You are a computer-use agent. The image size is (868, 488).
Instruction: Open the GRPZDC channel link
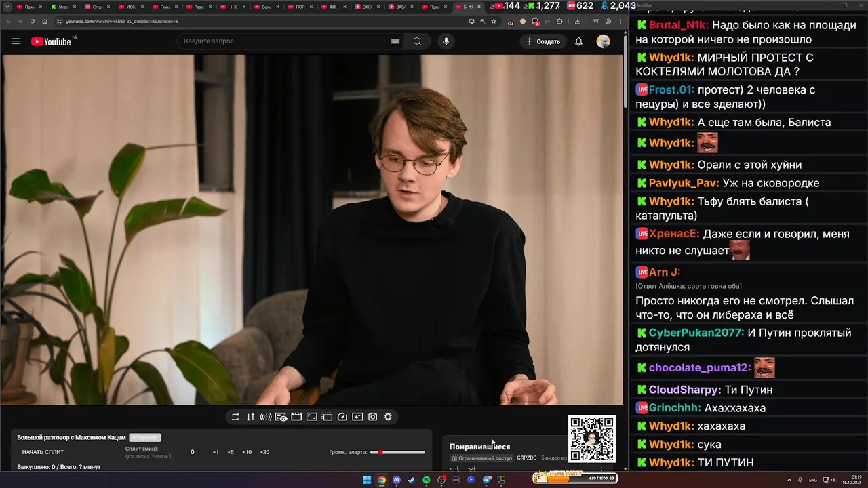coord(526,458)
